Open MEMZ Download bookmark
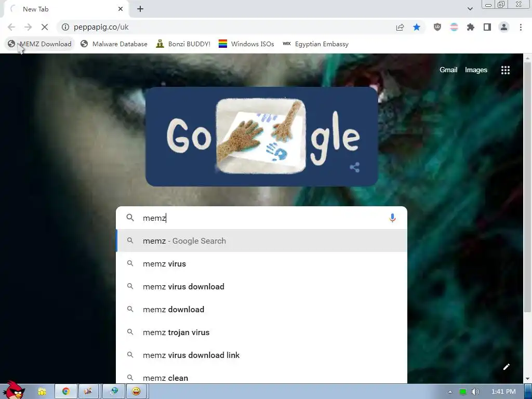Viewport: 532px width, 399px height. coord(39,44)
